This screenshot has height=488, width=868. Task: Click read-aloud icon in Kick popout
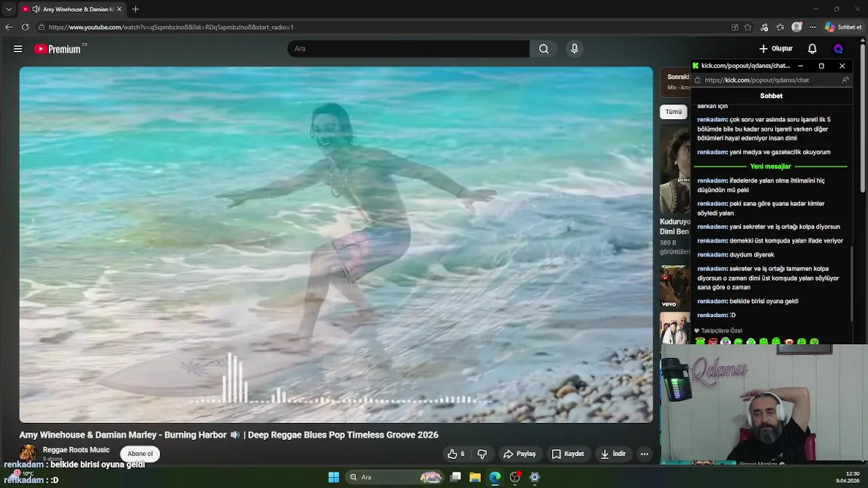[x=846, y=80]
